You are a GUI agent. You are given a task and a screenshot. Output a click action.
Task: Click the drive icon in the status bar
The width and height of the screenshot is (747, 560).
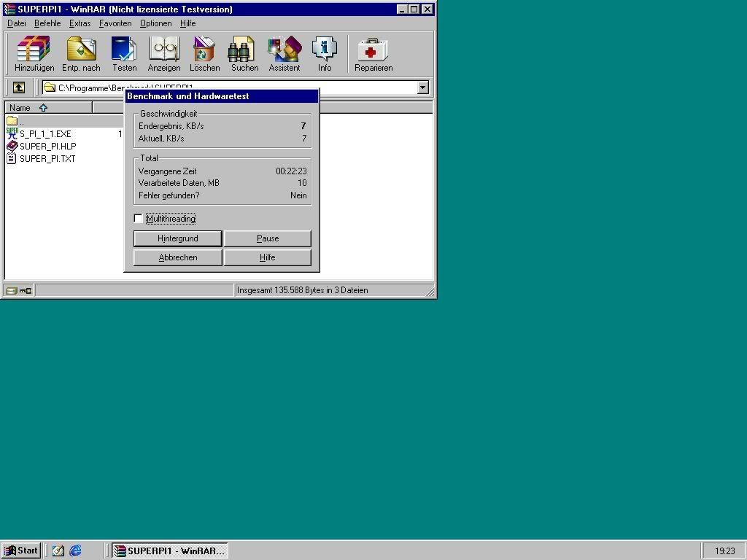click(11, 290)
